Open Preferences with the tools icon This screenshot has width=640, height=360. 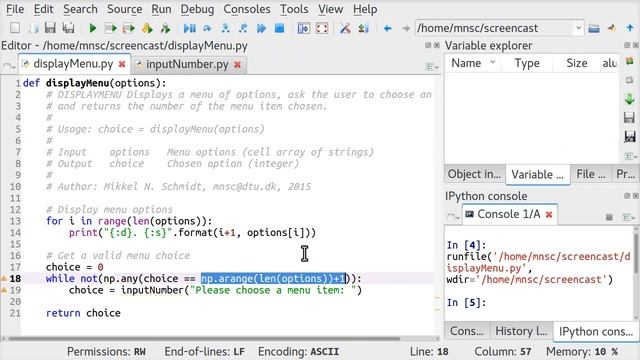[345, 28]
